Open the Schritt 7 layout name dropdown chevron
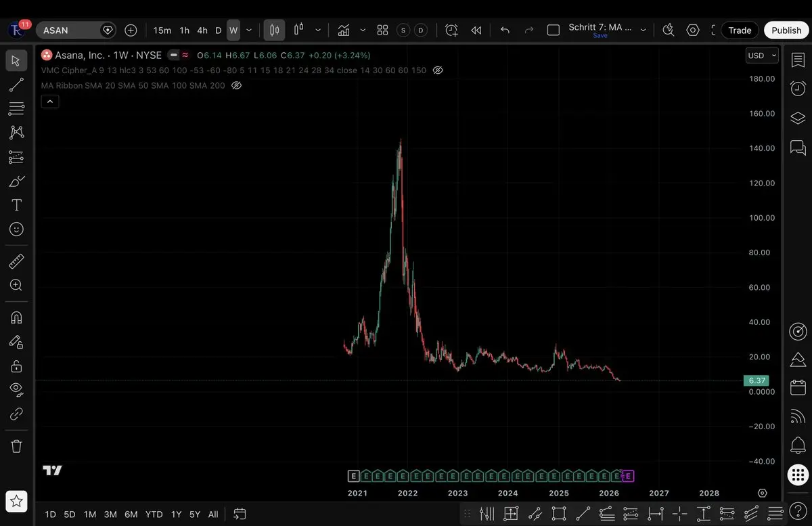The image size is (812, 526). pyautogui.click(x=643, y=30)
